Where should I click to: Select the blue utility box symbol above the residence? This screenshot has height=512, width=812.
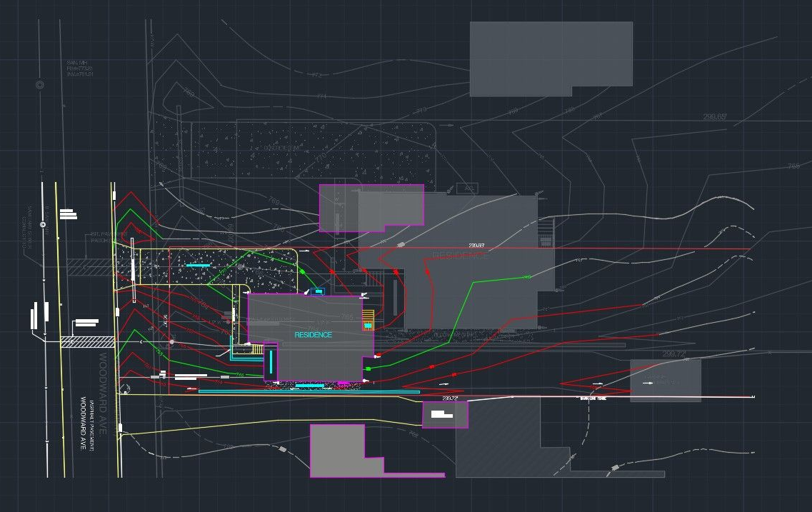pos(318,291)
